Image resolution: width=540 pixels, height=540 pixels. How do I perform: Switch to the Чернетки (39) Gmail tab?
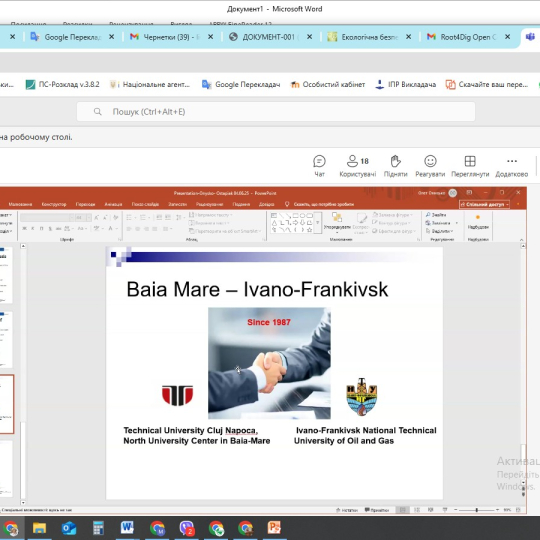tap(171, 37)
